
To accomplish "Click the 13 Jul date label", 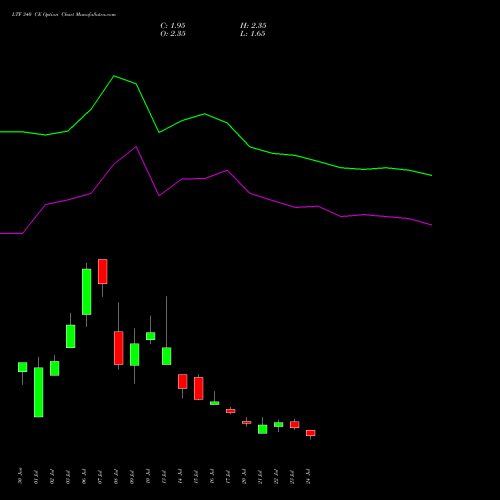I will (164, 476).
